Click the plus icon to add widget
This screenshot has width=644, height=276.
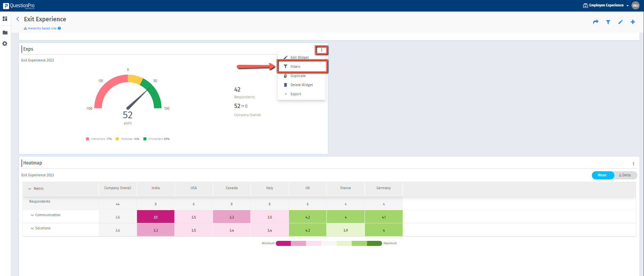coord(633,22)
